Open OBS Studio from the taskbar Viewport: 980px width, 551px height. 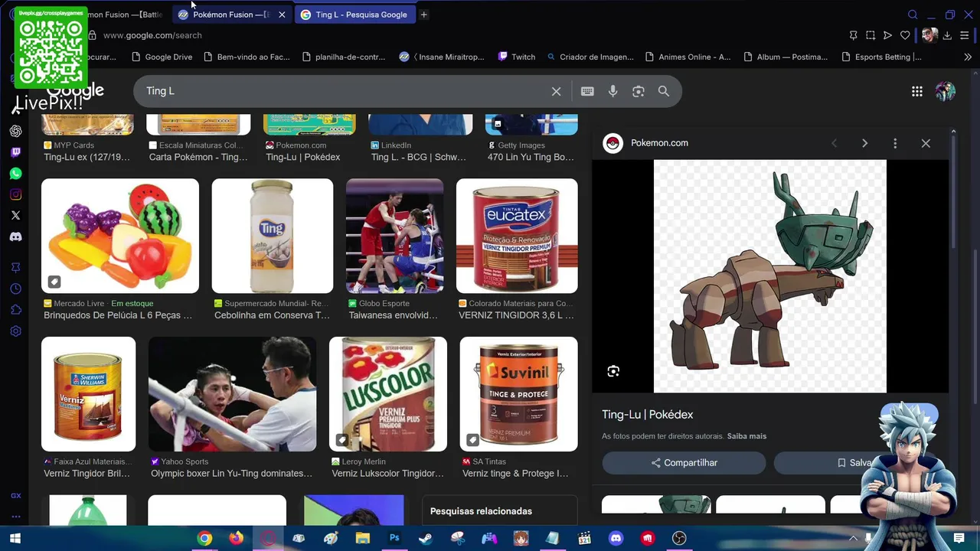pos(679,539)
